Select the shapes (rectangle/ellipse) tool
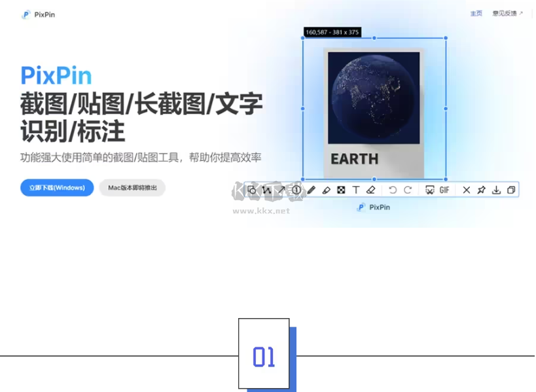 [251, 190]
